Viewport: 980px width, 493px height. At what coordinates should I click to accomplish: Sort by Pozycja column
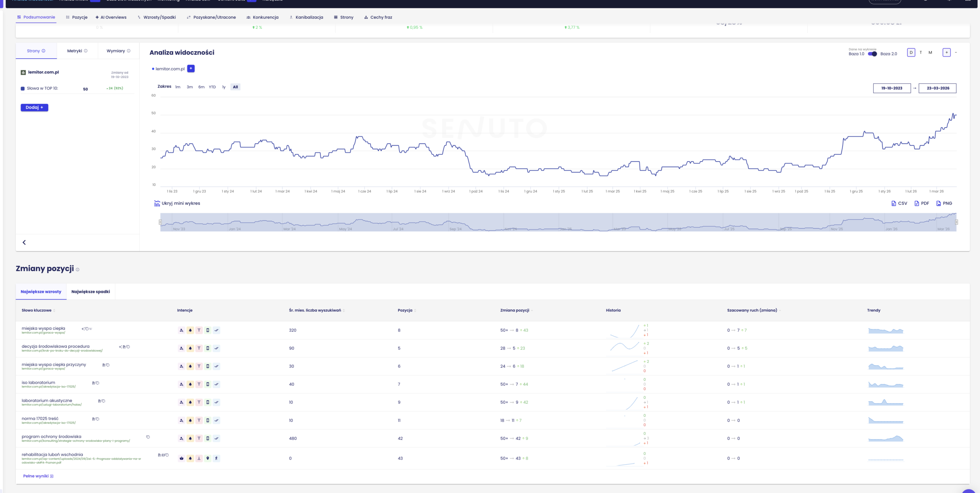407,310
